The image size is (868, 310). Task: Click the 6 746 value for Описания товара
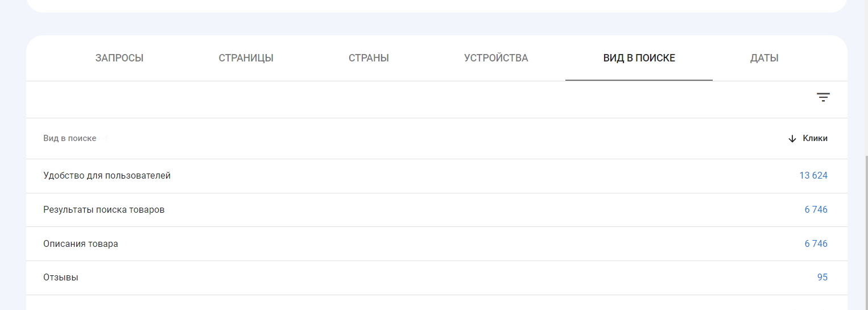click(816, 244)
